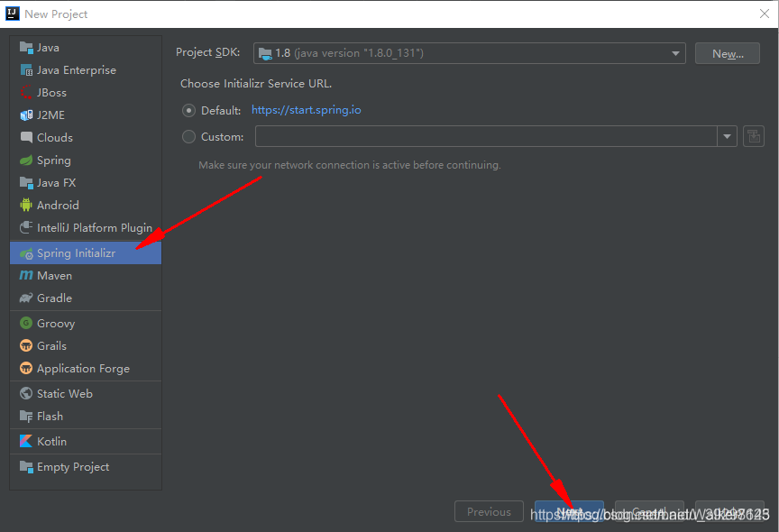Click inside the Custom URL text field
This screenshot has width=779, height=532.
point(486,136)
